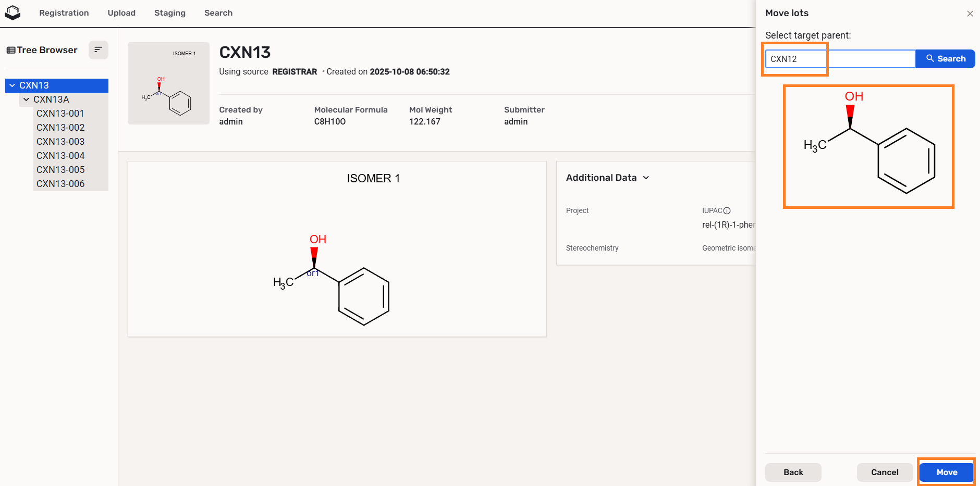The height and width of the screenshot is (486, 980).
Task: Go to the Upload page
Action: point(121,13)
